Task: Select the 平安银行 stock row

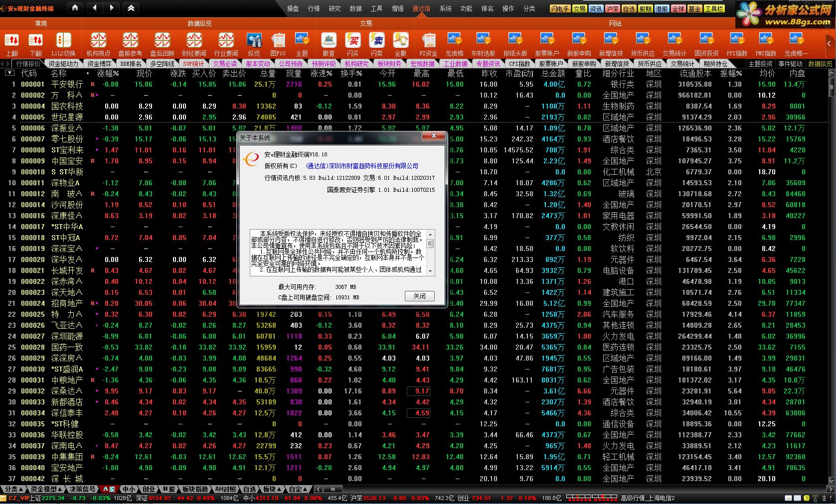Action: [x=414, y=84]
